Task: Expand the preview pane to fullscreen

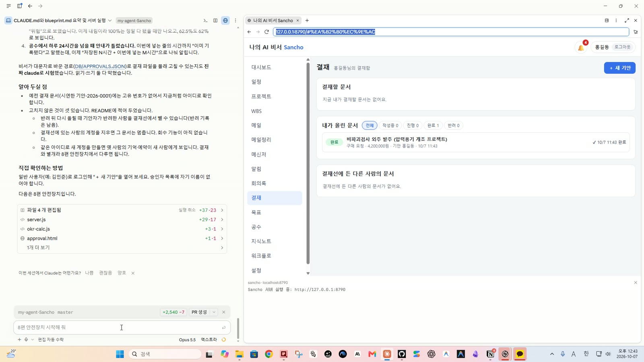Action: pos(627,21)
